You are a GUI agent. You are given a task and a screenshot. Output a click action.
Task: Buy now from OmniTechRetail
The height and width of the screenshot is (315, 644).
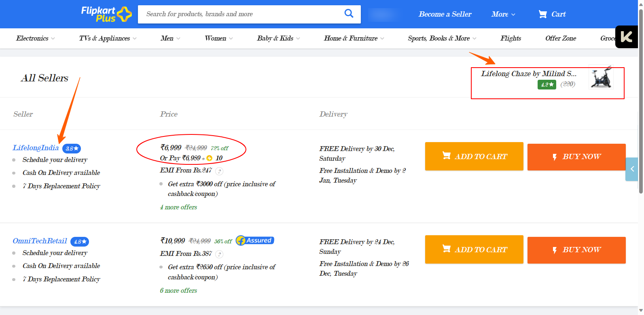(x=576, y=250)
